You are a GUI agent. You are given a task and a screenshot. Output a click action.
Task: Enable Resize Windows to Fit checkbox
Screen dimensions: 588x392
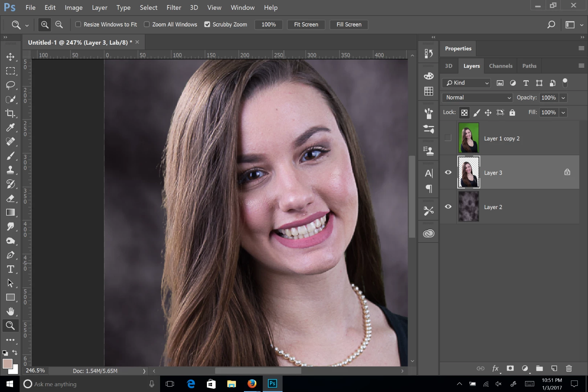(x=78, y=25)
